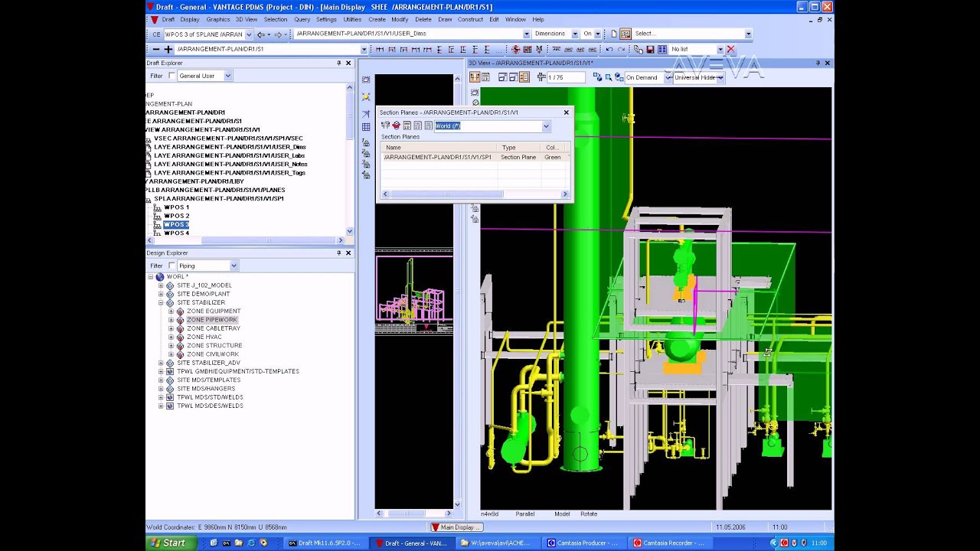980x551 pixels.
Task: Toggle the Design Explorer Filter checkbox
Action: pyautogui.click(x=171, y=266)
